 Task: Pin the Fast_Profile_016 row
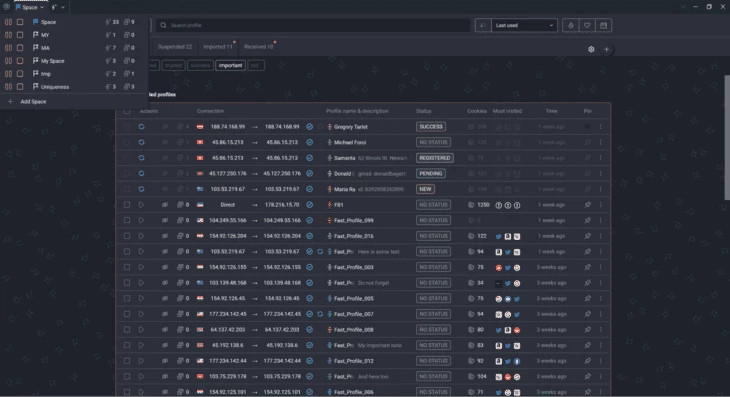point(588,236)
